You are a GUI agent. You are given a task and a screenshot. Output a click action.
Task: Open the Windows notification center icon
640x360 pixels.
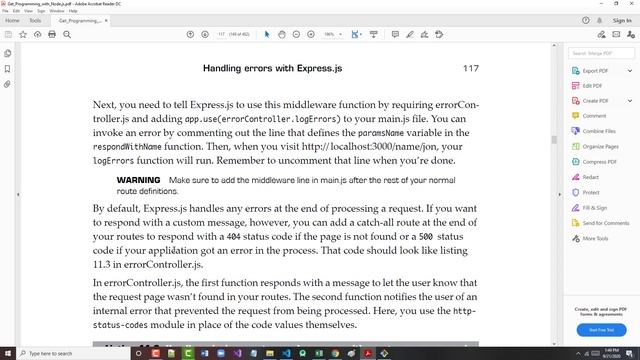630,353
